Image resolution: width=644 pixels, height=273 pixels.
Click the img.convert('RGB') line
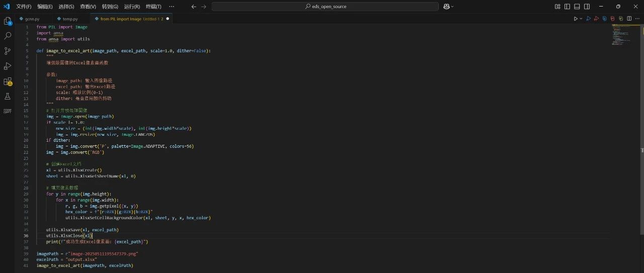pos(75,152)
